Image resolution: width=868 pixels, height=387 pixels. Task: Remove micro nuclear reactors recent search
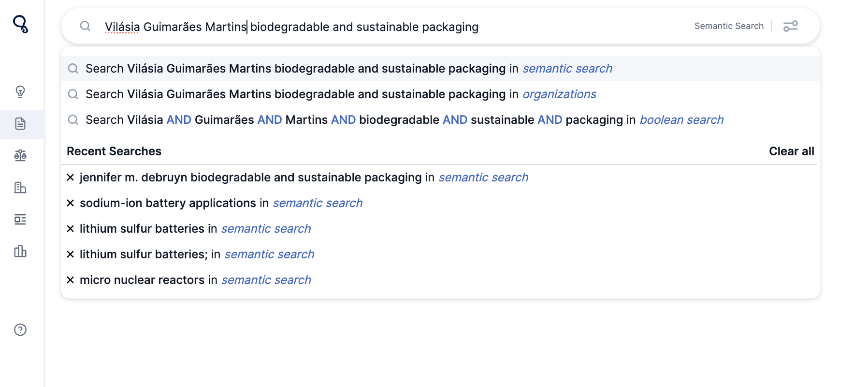point(71,280)
